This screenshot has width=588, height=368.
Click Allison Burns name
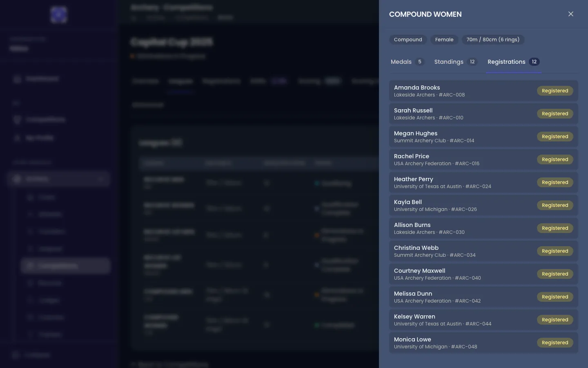pos(412,225)
